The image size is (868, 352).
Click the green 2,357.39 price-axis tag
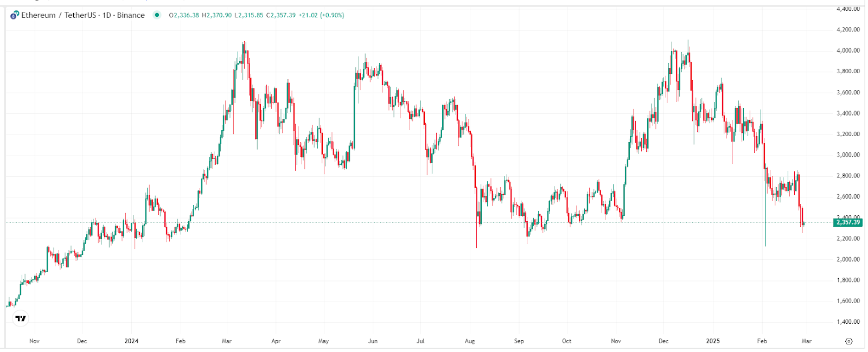848,222
